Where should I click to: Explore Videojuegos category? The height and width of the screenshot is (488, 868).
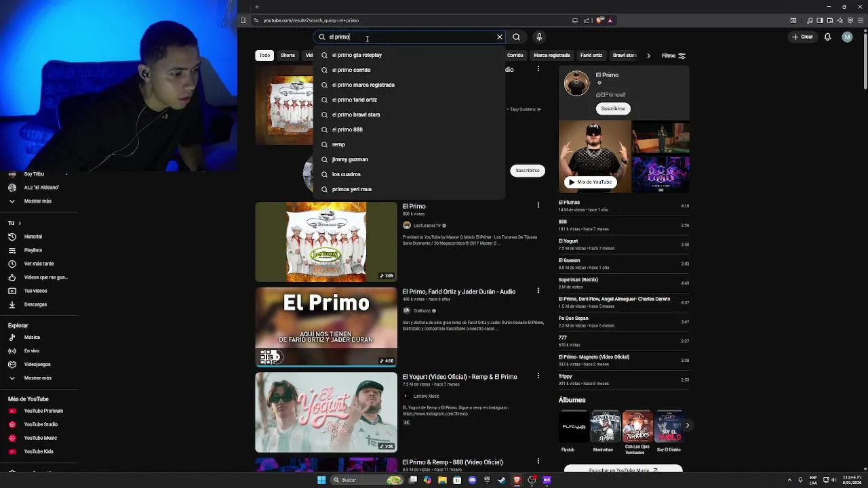pyautogui.click(x=37, y=365)
